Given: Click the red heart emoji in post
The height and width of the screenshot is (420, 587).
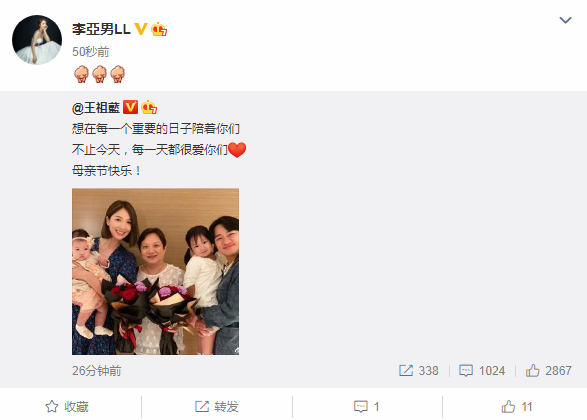Looking at the screenshot, I should point(237,150).
